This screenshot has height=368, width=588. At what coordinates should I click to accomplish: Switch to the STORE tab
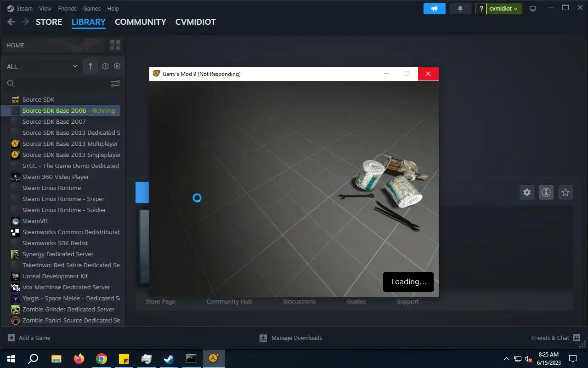tap(49, 22)
